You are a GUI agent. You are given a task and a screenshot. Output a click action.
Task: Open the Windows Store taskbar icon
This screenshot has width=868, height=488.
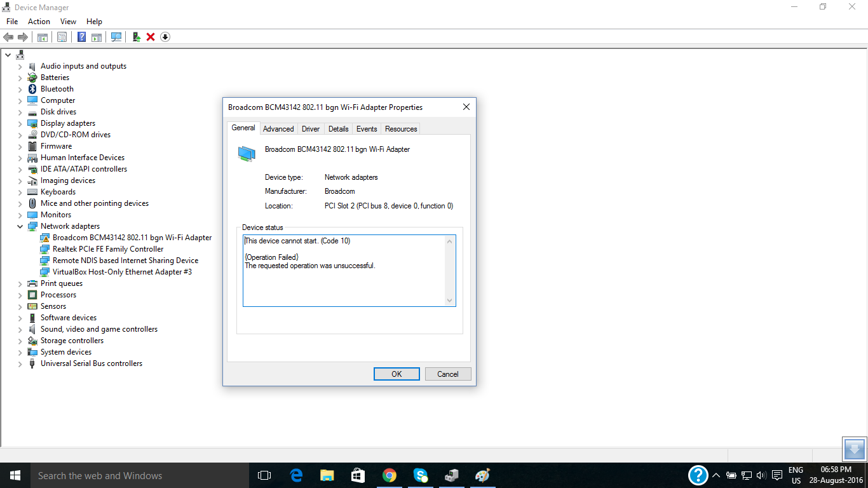358,475
